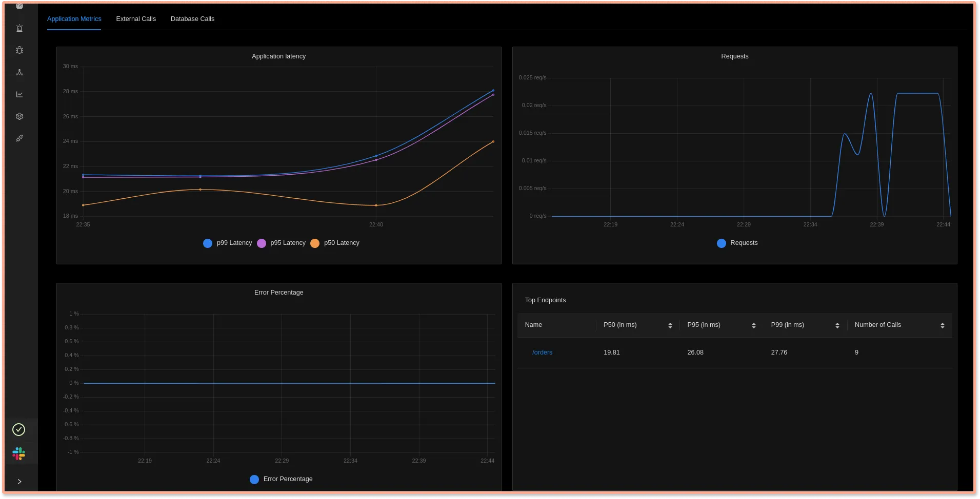Click the Requests chart title
The width and height of the screenshot is (980, 499).
tap(734, 56)
